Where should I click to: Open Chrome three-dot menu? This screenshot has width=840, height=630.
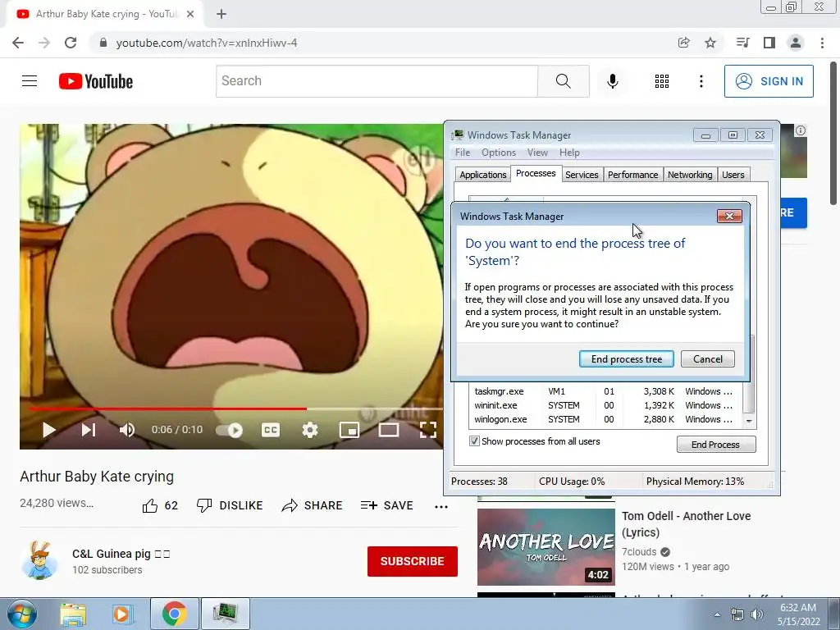(822, 43)
